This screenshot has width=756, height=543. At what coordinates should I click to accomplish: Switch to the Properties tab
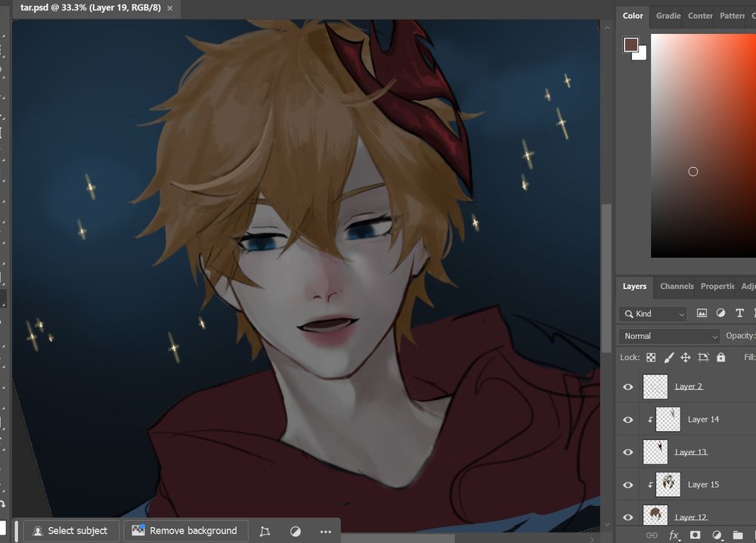[x=717, y=287]
